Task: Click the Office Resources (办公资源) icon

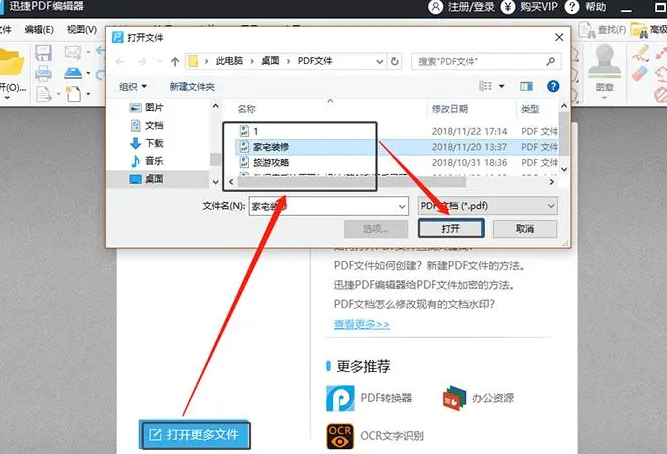Action: click(x=454, y=398)
